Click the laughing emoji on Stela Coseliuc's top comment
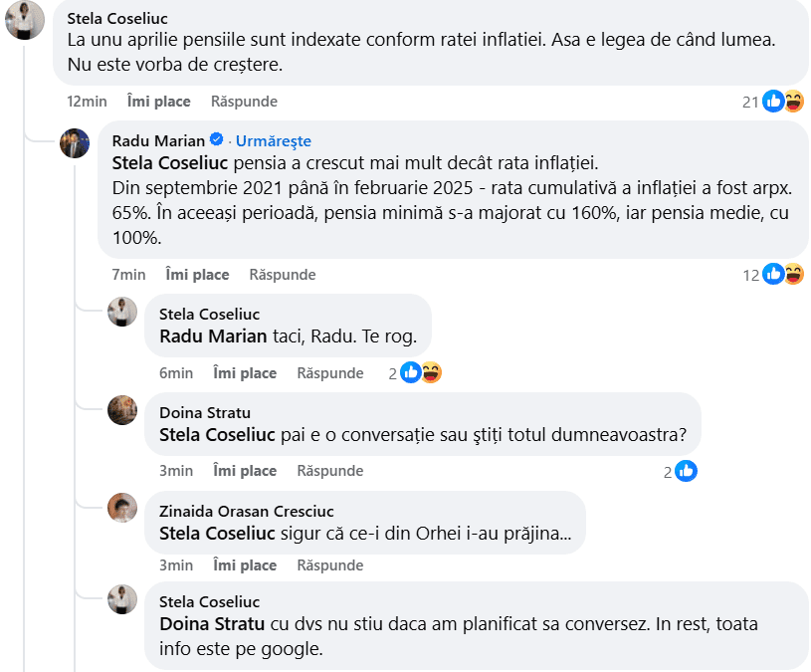Image resolution: width=811 pixels, height=672 pixels. [x=793, y=102]
